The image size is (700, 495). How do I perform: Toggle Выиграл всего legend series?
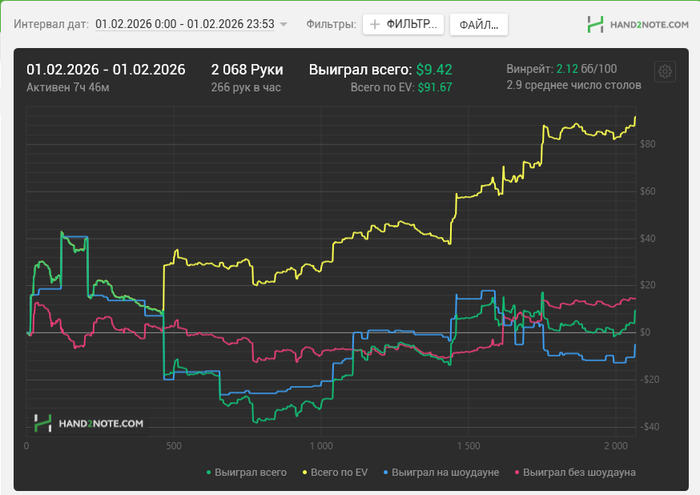click(246, 472)
